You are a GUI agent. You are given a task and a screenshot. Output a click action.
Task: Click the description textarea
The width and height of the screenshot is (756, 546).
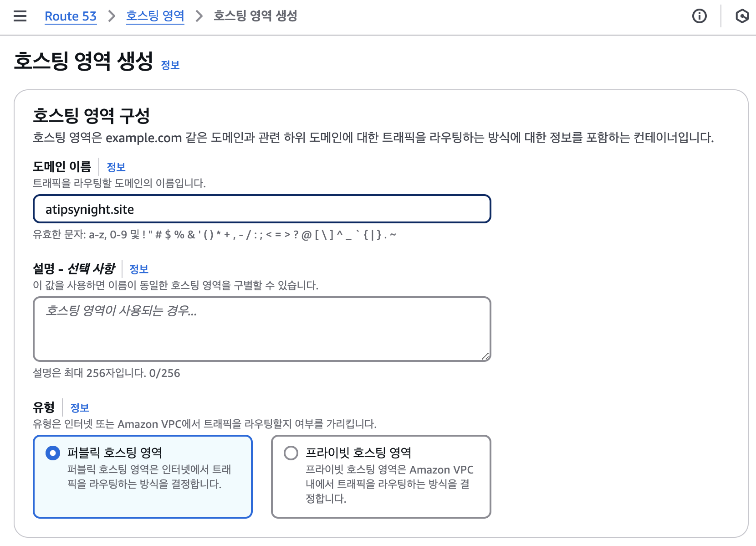click(x=262, y=329)
